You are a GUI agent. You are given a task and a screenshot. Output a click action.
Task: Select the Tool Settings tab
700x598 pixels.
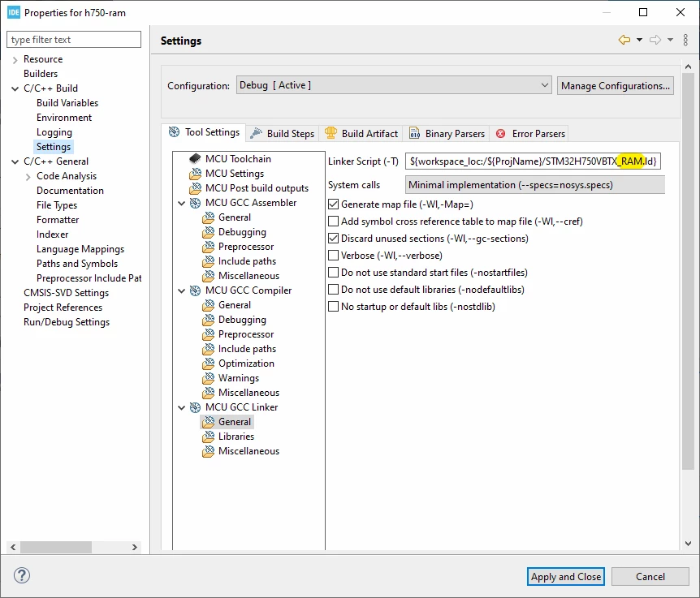point(204,132)
